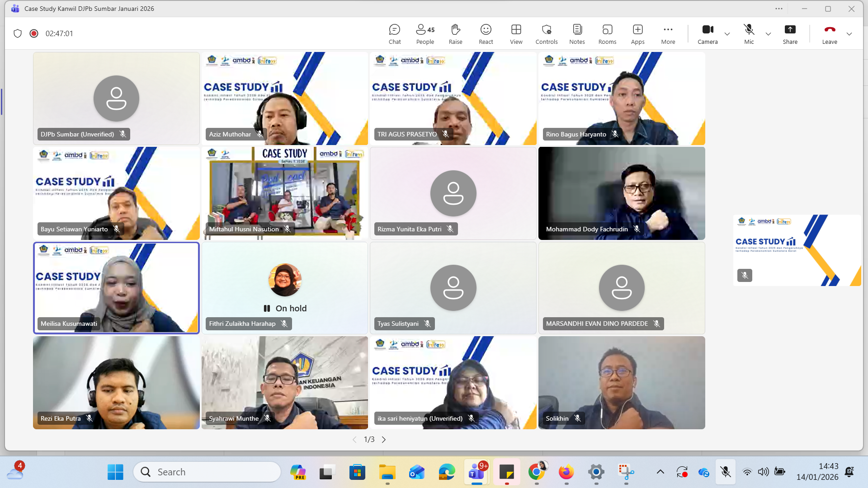Raise your hand in meeting
This screenshot has width=868, height=488.
[x=455, y=34]
